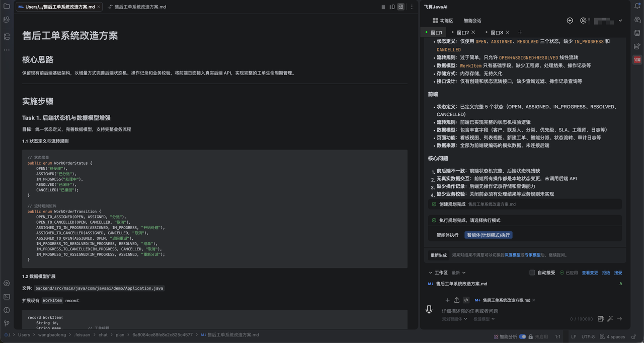This screenshot has height=343, width=644.
Task: Remove attached 售后工单系统改造方案.md from input
Action: [534, 300]
